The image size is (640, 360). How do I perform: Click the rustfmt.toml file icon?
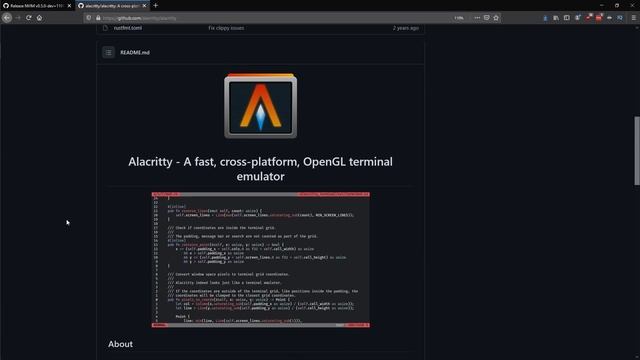click(105, 28)
